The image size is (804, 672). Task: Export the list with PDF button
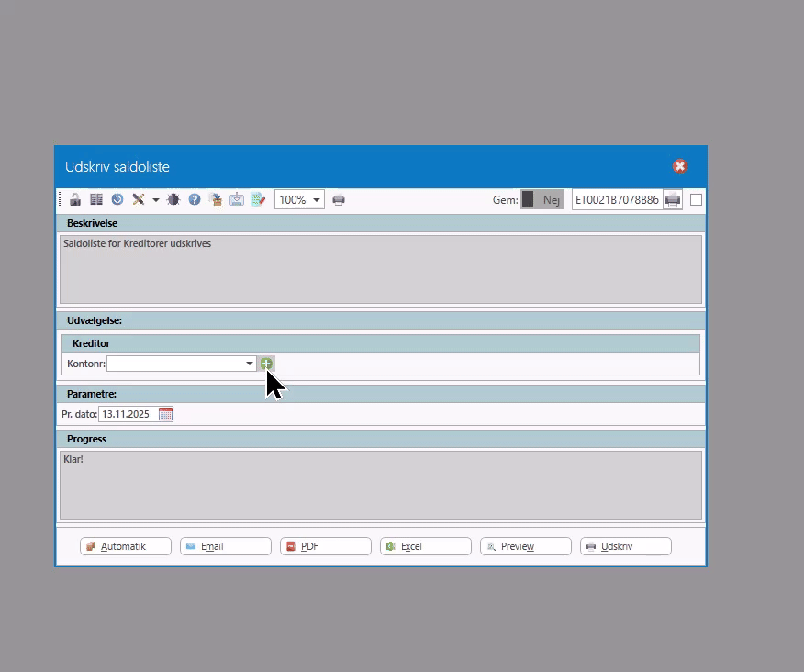(x=326, y=546)
